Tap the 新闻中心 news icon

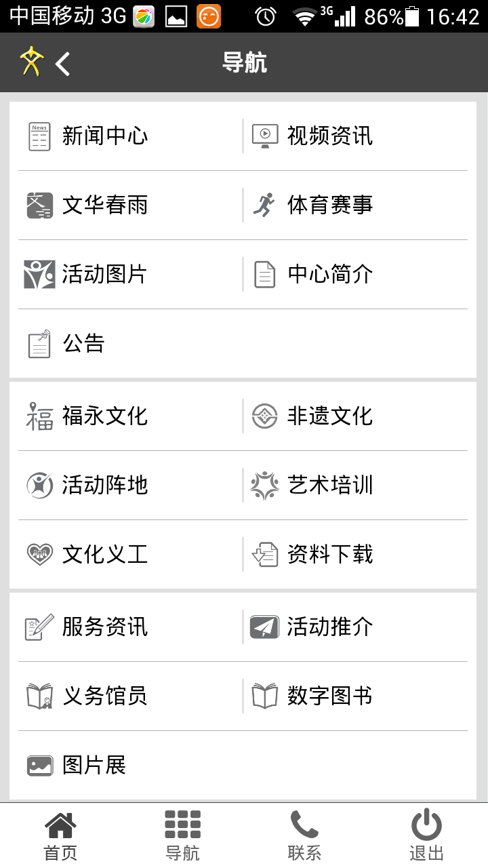[39, 136]
